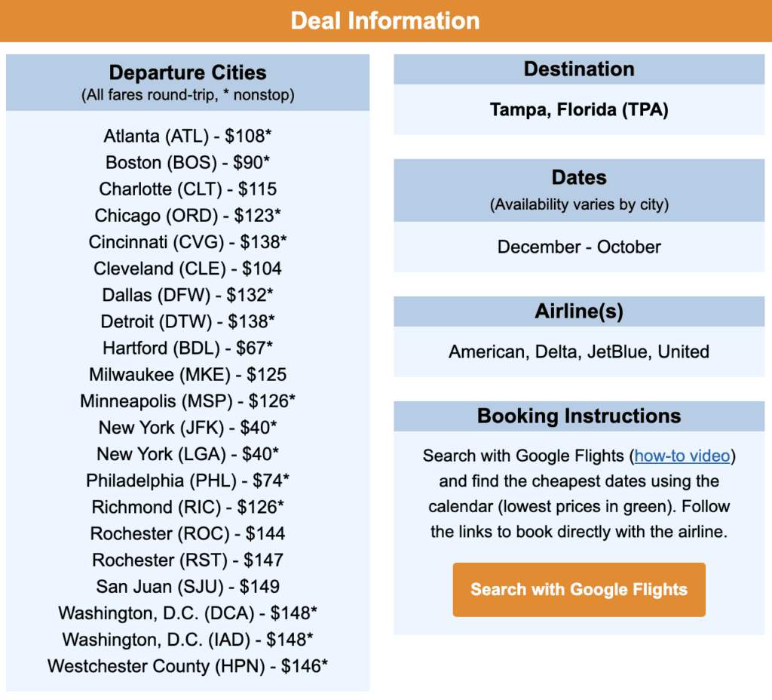This screenshot has height=700, width=772.
Task: Open the how-to video link
Action: pos(682,456)
